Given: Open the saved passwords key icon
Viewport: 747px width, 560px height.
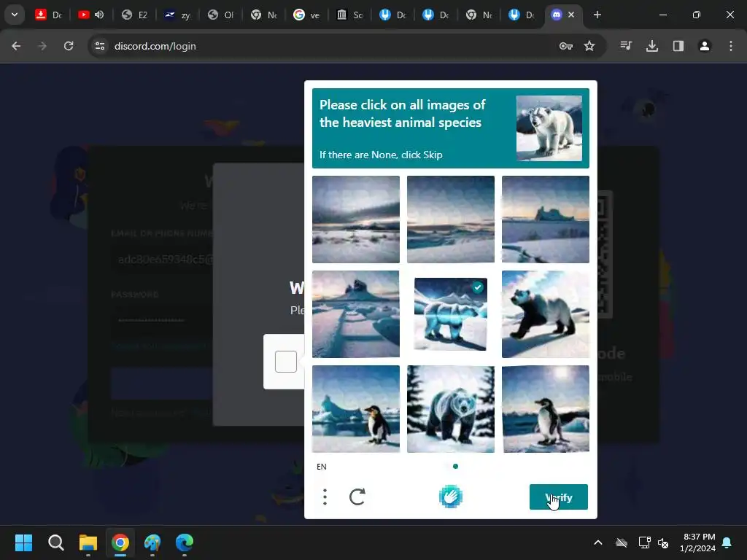Looking at the screenshot, I should (565, 46).
